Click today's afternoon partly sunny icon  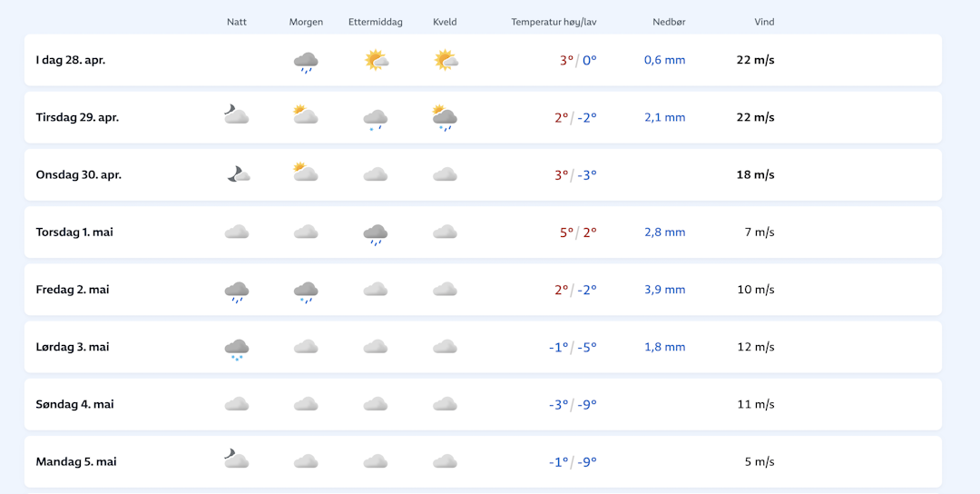click(x=376, y=61)
